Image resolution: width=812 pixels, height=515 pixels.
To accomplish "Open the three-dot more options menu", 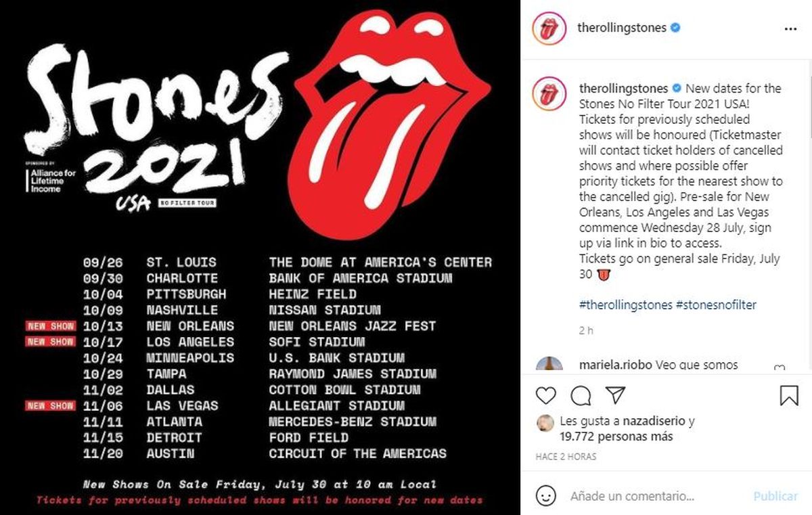I will pyautogui.click(x=789, y=29).
